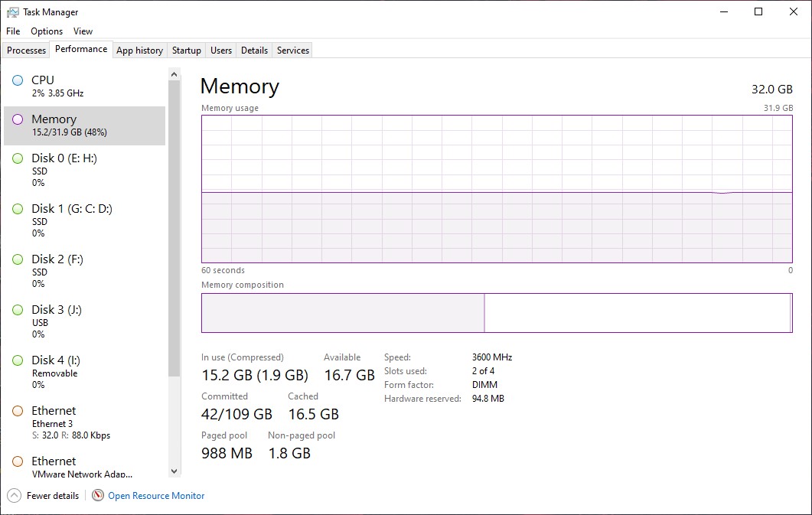
Task: Switch to the Services tab
Action: pyautogui.click(x=292, y=50)
